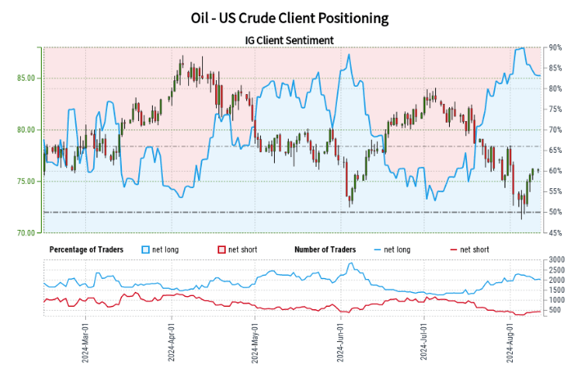Click the 500 traders axis label

click(x=557, y=311)
